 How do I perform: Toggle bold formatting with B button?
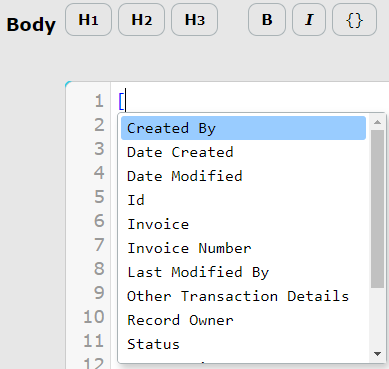[x=267, y=20]
